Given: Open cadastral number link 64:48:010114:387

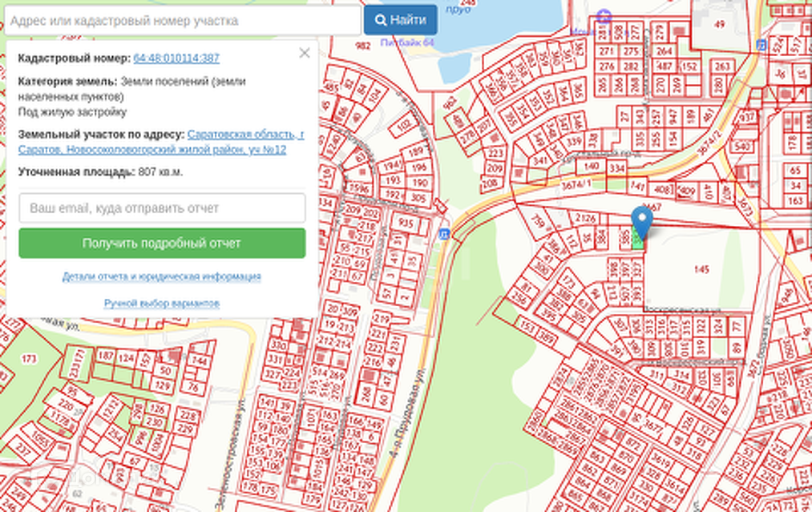Looking at the screenshot, I should (x=176, y=58).
